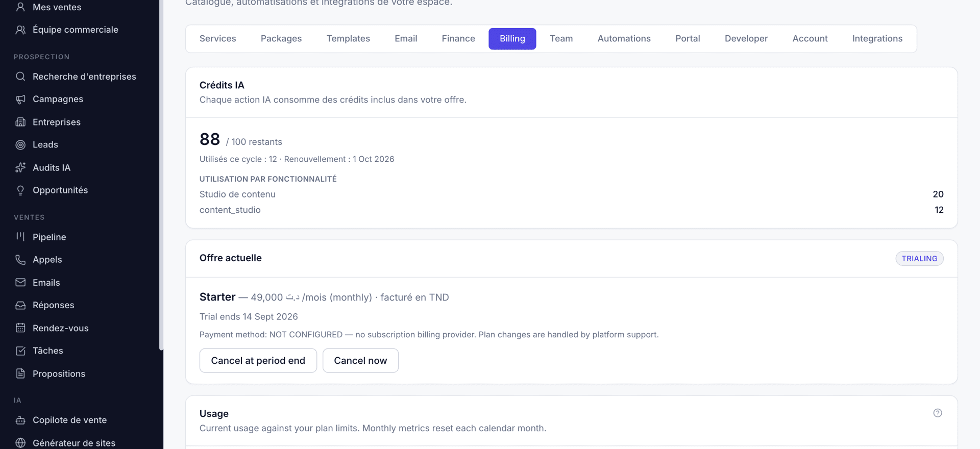Click the Emails envelope icon
Viewport: 980px width, 449px height.
(20, 282)
